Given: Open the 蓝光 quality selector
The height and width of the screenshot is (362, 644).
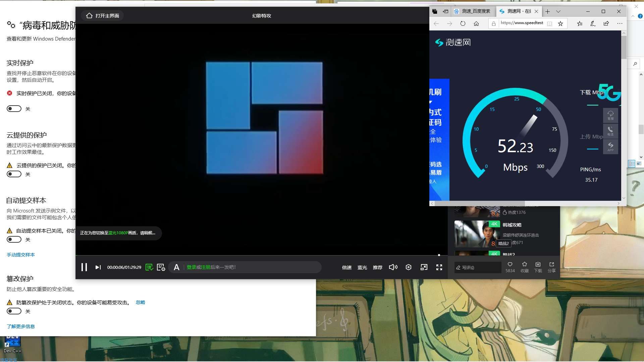Looking at the screenshot, I should 362,267.
